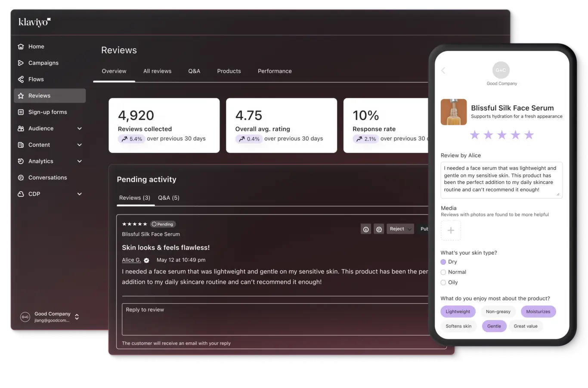Click the trend arrow beside 2.1%

click(359, 139)
